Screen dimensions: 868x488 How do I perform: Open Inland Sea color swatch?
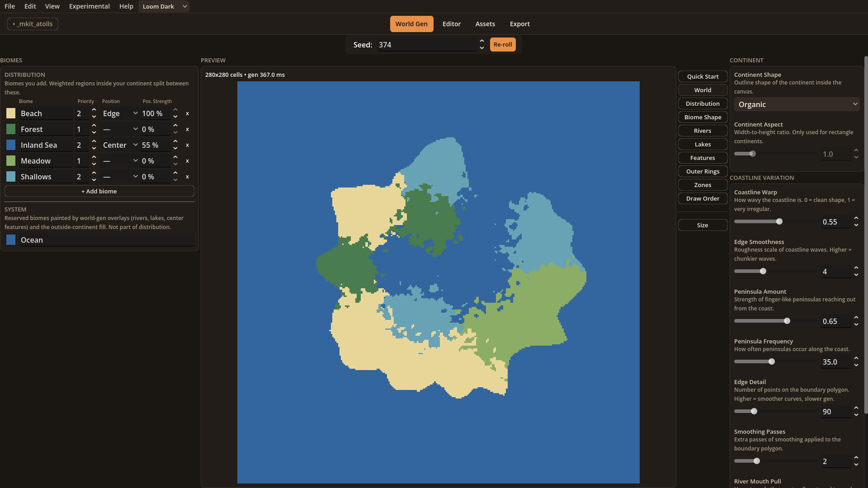(11, 145)
